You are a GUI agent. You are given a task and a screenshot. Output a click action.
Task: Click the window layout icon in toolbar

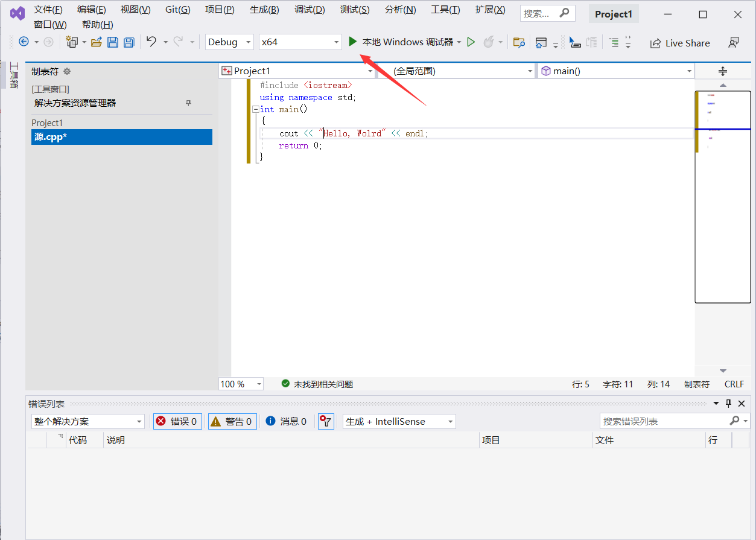(x=541, y=42)
